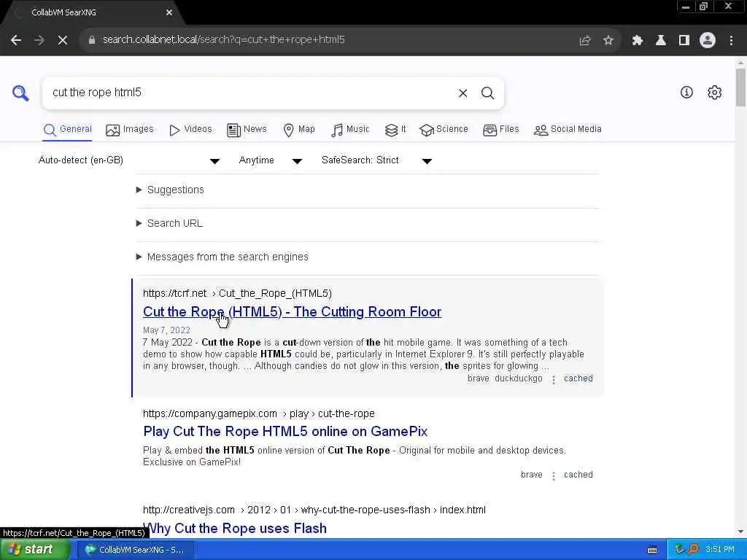
Task: Open options dots for the GamePix result
Action: click(x=554, y=475)
